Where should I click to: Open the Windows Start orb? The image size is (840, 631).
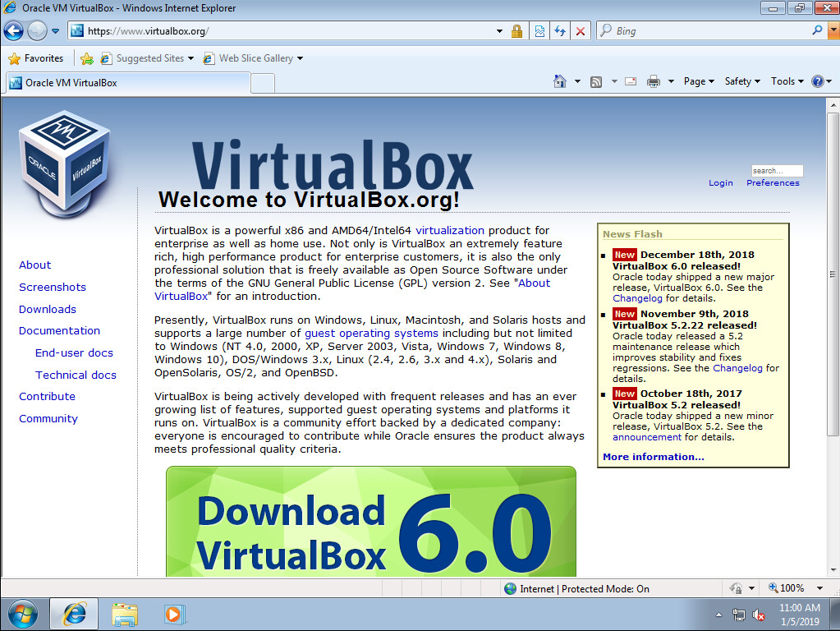point(22,614)
